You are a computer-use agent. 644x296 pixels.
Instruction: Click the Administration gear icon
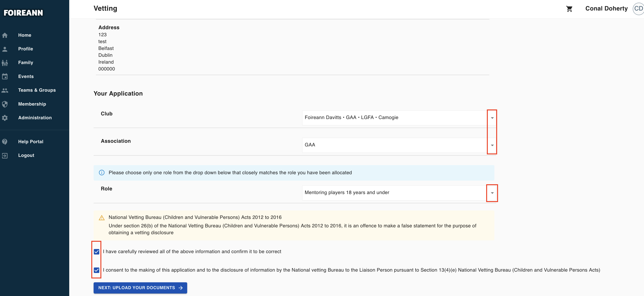[x=5, y=118]
